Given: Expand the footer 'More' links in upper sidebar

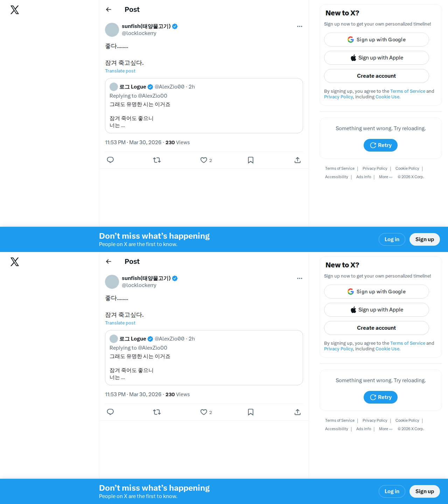Looking at the screenshot, I should 385,177.
